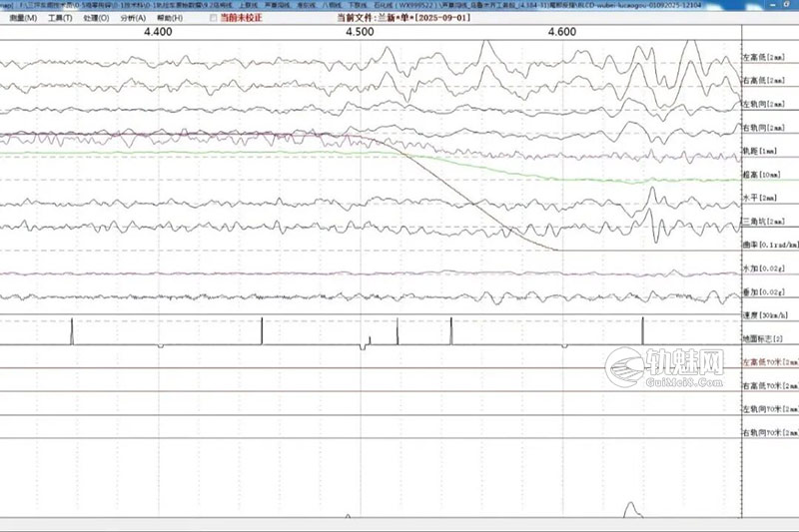Select the 超高[10mm] channel label
Viewport: 799px width, 532px height.
[761, 175]
